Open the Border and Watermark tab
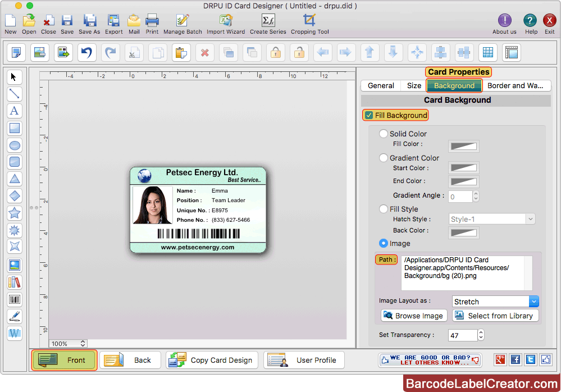The height and width of the screenshot is (392, 561). (x=515, y=86)
